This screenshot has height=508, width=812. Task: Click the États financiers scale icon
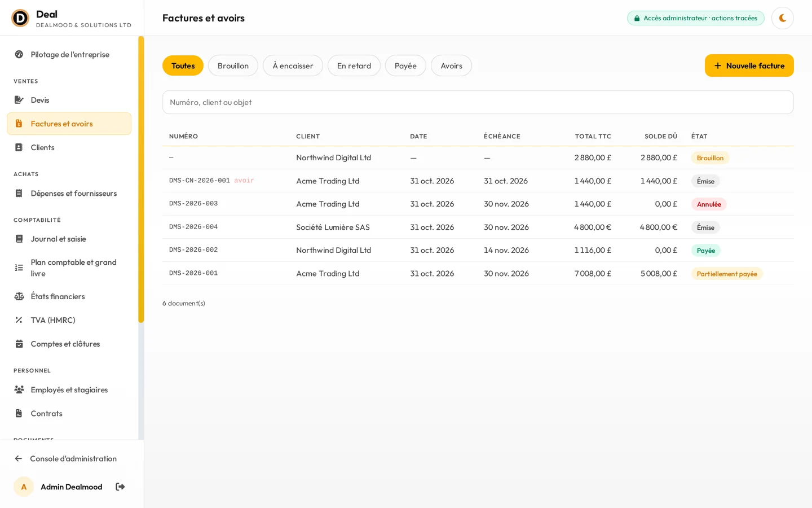pos(19,296)
